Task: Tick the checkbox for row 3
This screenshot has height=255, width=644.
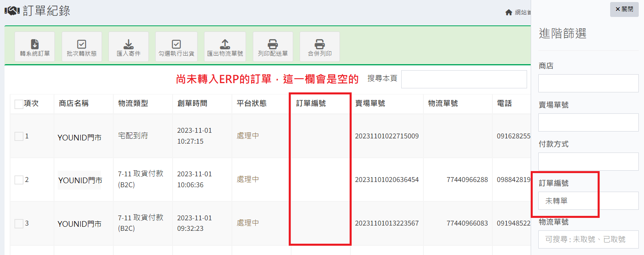Action: click(19, 224)
